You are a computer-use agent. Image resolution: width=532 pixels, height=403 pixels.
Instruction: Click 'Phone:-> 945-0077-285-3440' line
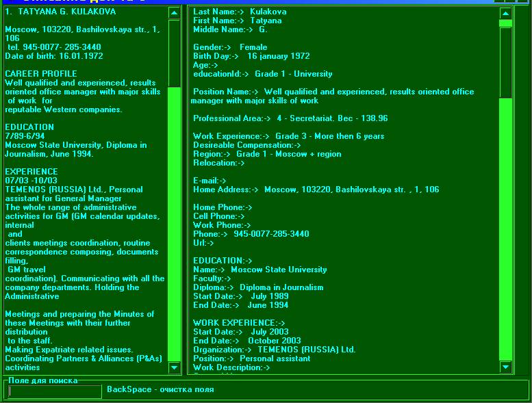point(251,234)
